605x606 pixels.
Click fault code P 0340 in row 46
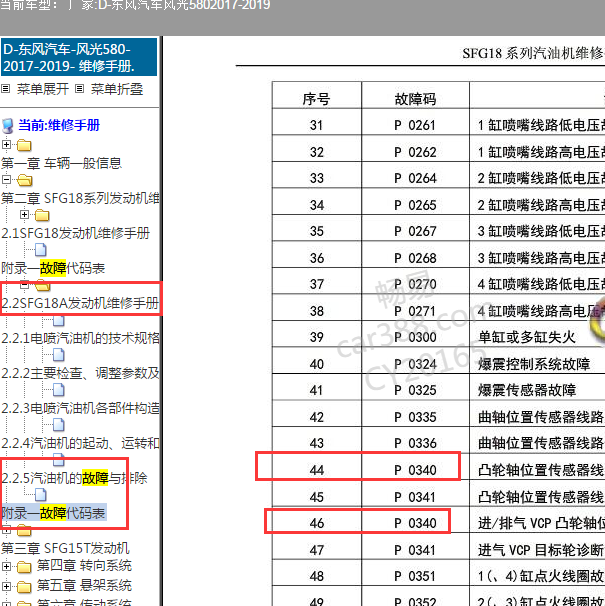click(415, 523)
